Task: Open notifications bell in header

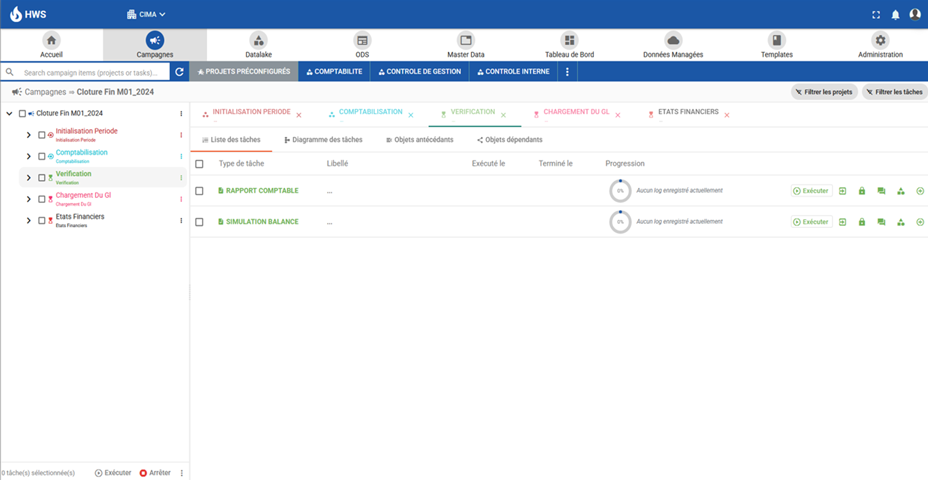Action: [x=895, y=15]
